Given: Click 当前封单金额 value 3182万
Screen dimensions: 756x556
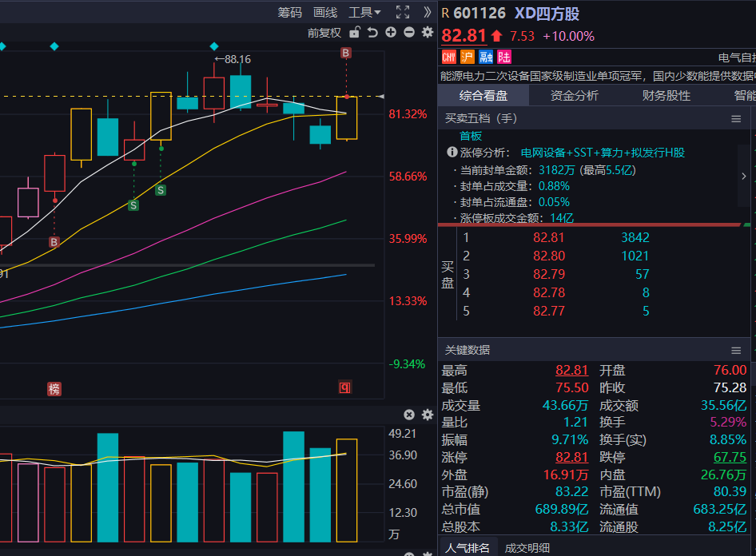Looking at the screenshot, I should [556, 170].
